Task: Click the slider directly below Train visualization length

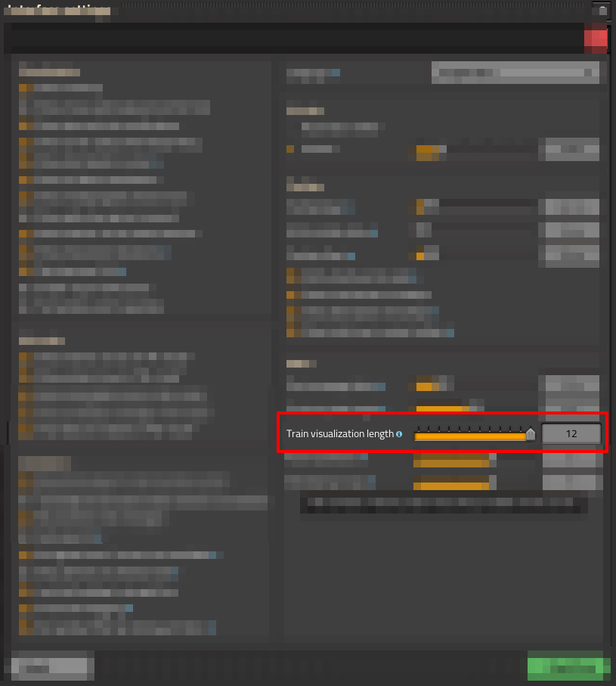Action: [455, 461]
